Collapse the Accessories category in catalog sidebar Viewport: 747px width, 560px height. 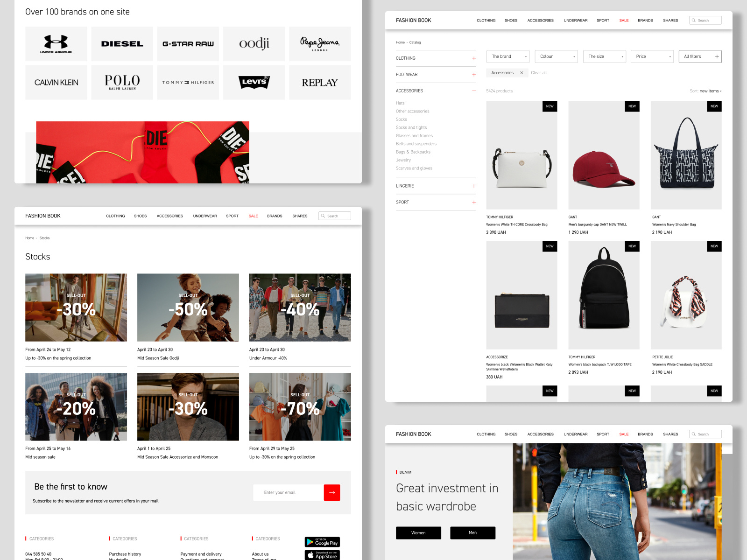(x=474, y=91)
